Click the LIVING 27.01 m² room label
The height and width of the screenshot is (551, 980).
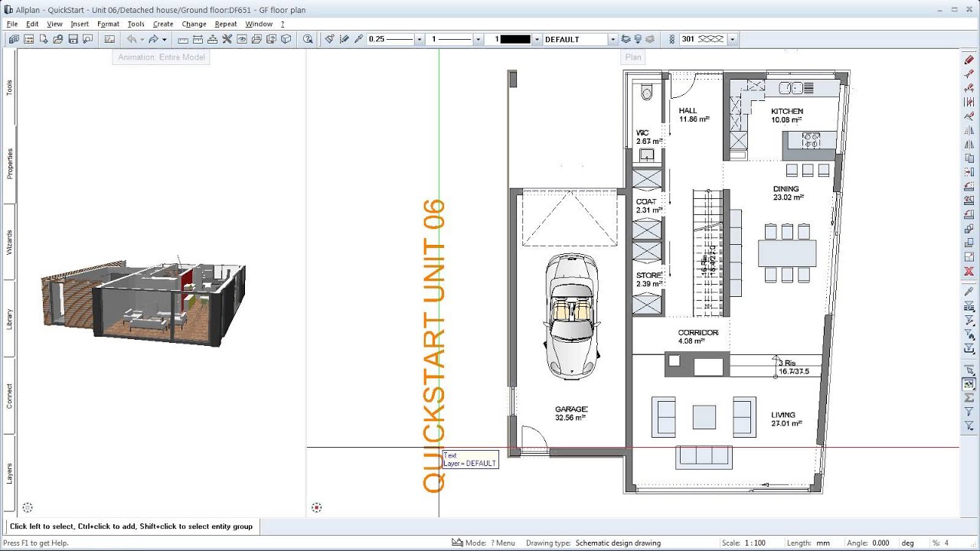click(786, 419)
